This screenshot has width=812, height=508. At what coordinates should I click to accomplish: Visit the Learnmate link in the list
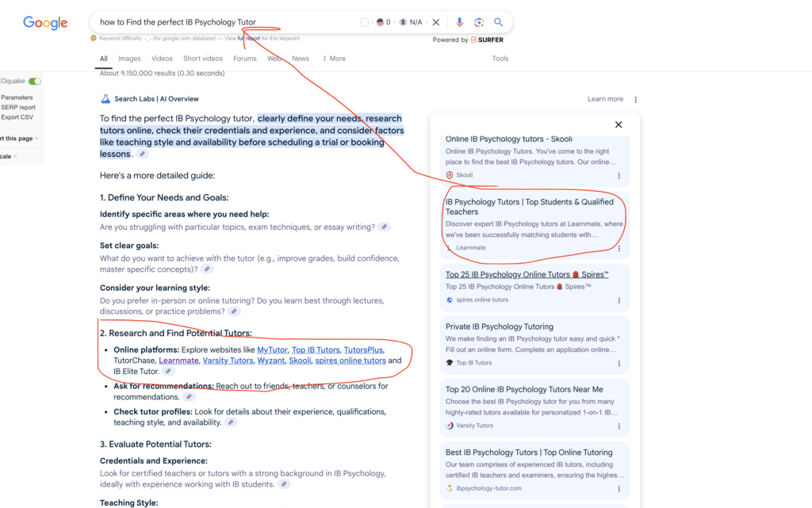tap(178, 361)
